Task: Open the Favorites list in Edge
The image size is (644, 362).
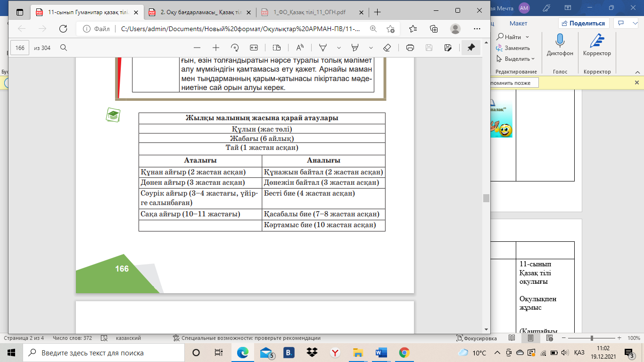Action: (x=413, y=29)
